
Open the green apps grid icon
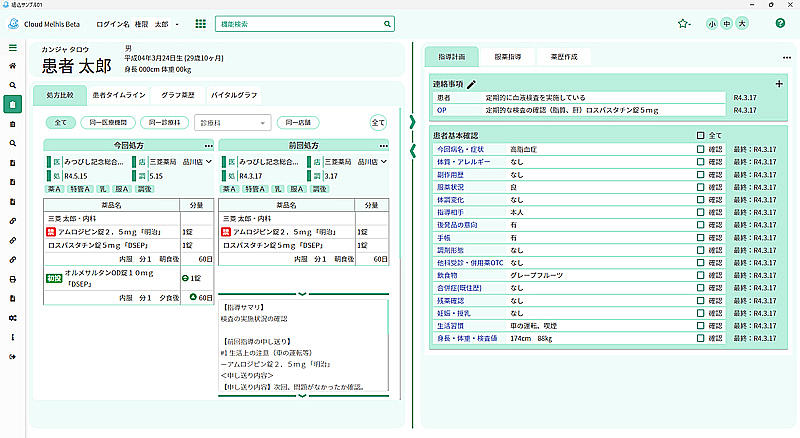coord(201,23)
